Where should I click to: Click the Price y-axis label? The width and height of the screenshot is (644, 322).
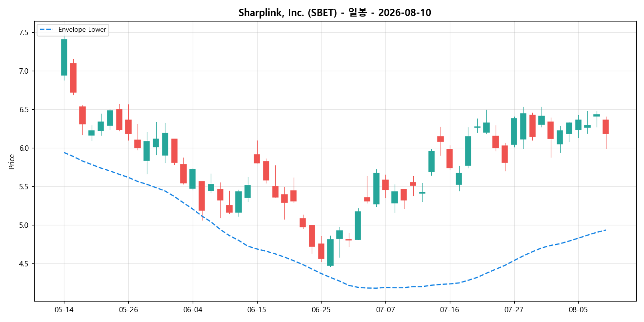tap(12, 161)
